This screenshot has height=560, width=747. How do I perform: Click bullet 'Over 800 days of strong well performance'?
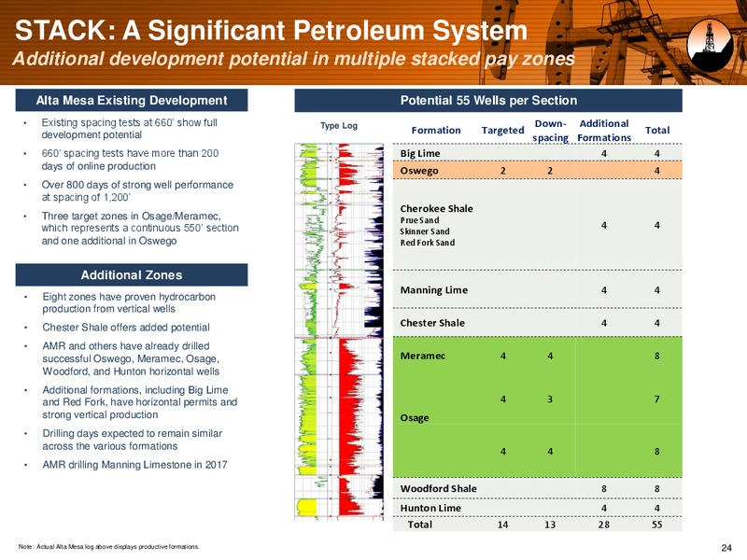click(x=137, y=191)
